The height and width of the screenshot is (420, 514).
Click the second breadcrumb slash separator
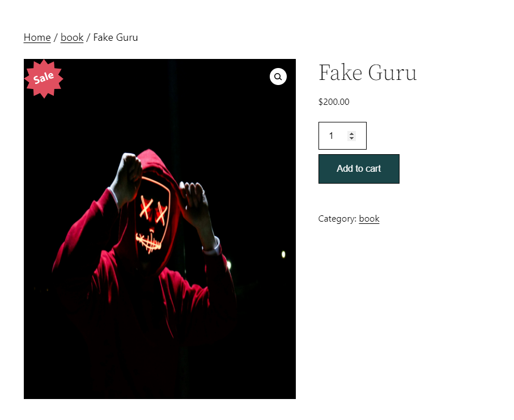(x=88, y=37)
